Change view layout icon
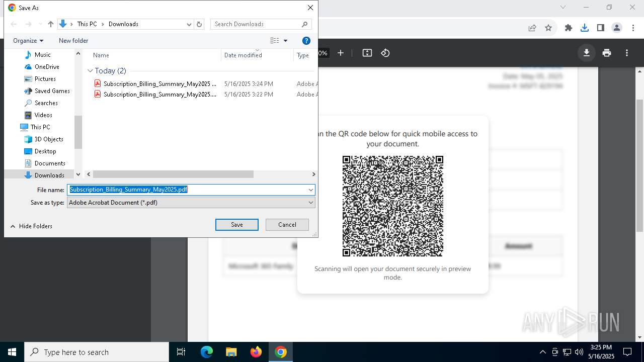644x362 pixels. pos(275,41)
